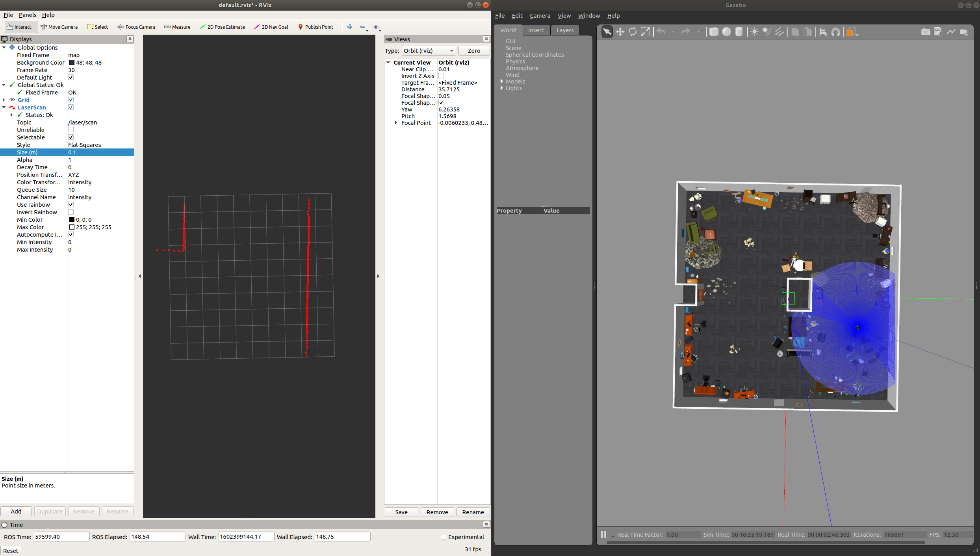Screen dimensions: 980x556
Task: Check the Invert Rainbow option
Action: (x=71, y=212)
